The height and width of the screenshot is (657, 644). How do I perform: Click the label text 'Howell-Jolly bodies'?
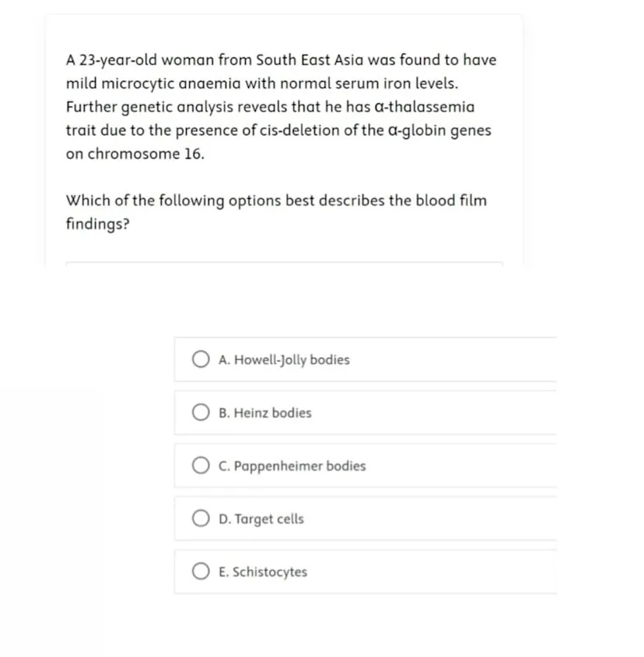(285, 359)
